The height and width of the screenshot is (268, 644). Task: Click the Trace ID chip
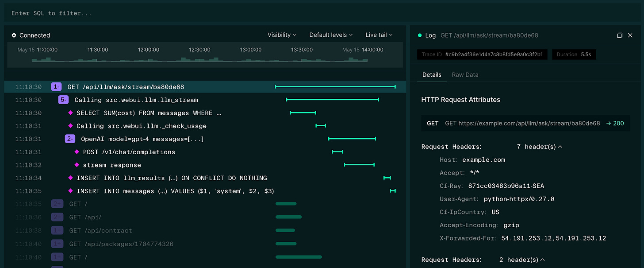482,54
